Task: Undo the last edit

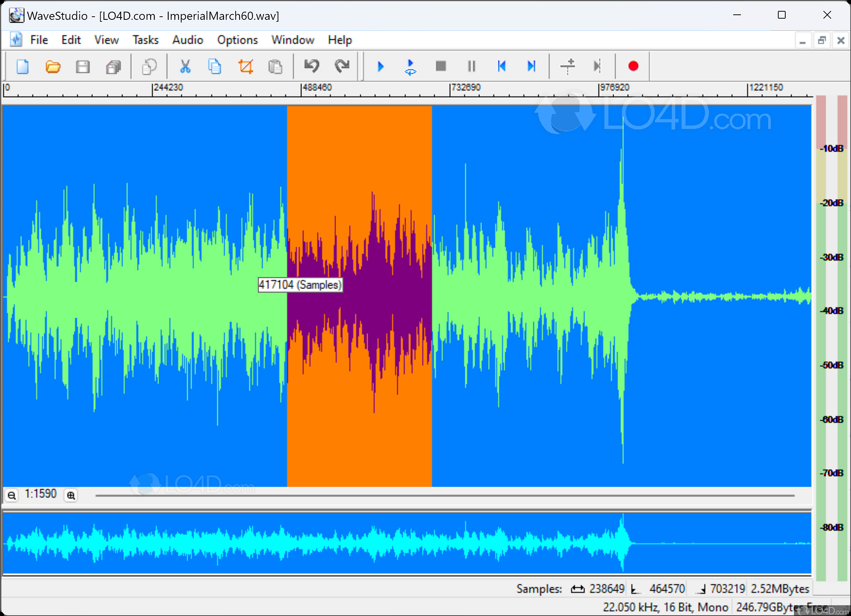Action: point(312,66)
